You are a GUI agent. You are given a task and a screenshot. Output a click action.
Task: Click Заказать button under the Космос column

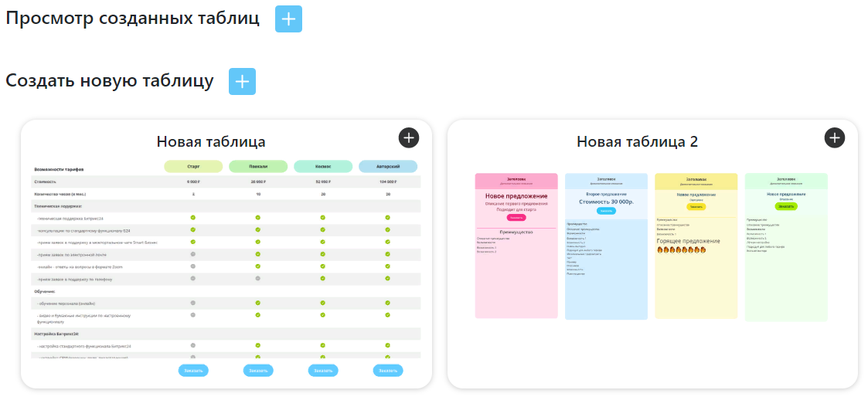coord(323,371)
